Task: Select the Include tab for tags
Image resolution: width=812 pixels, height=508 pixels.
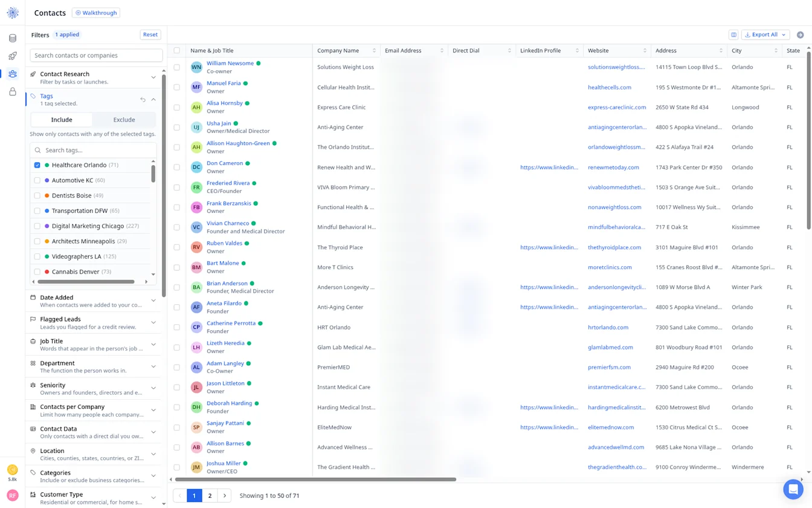Action: [x=62, y=120]
